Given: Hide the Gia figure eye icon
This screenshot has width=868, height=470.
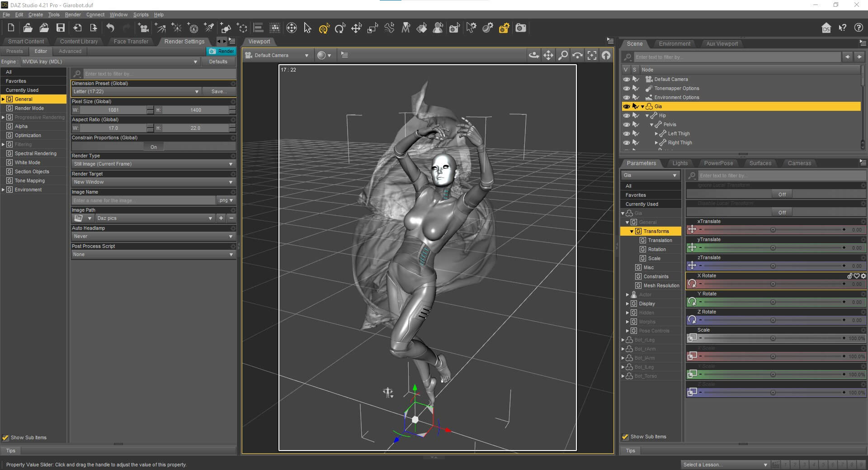Looking at the screenshot, I should [x=627, y=106].
